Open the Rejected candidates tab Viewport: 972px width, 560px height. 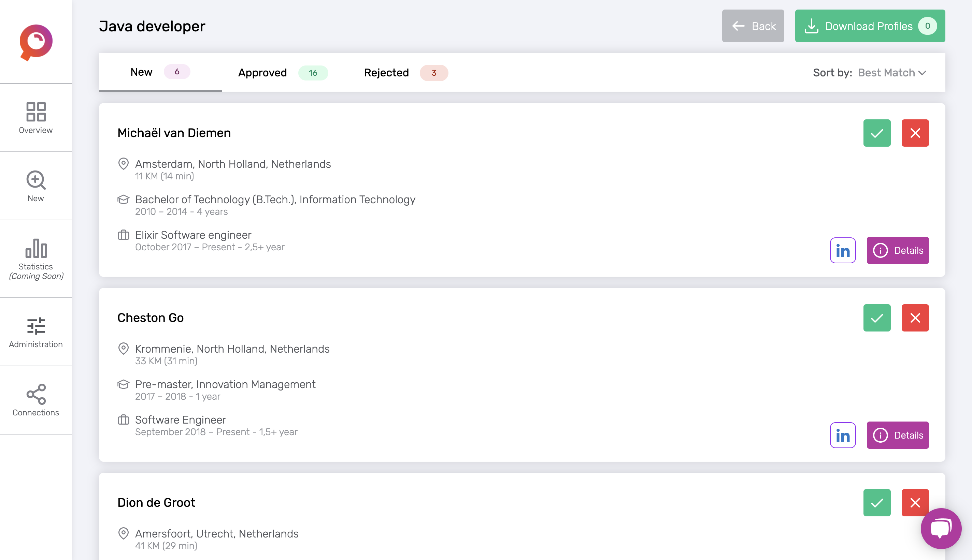(386, 72)
